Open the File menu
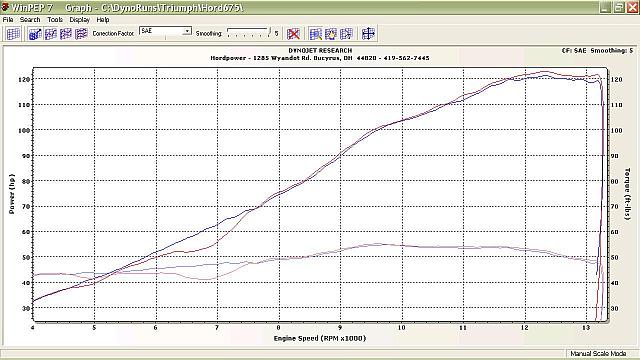The width and height of the screenshot is (640, 360). coord(8,20)
